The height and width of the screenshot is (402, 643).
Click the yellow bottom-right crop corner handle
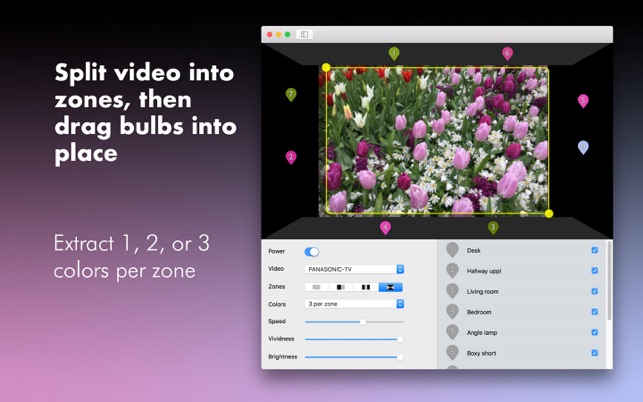tap(549, 213)
